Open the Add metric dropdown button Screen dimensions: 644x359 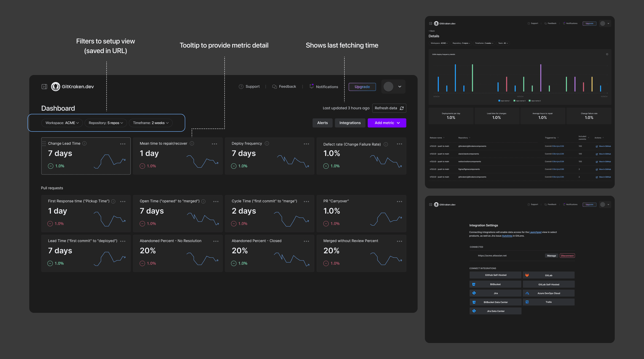387,123
